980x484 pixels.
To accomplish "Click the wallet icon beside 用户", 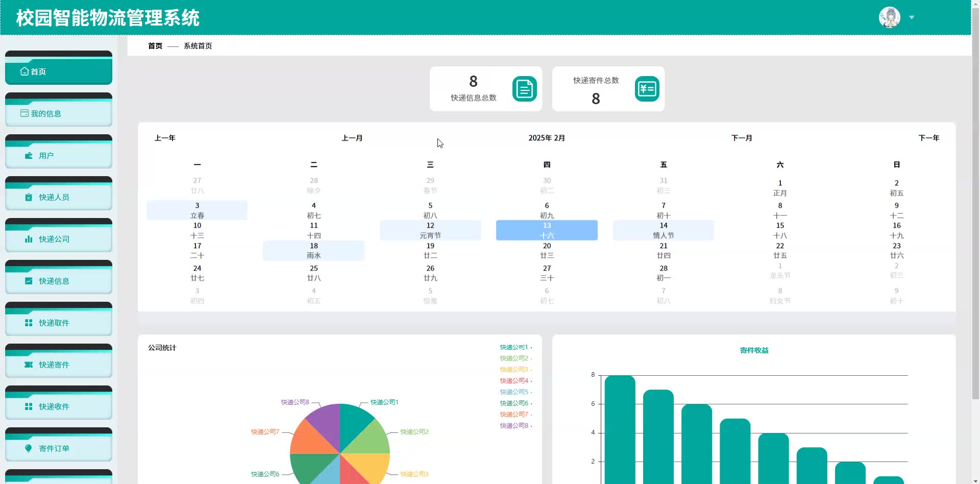I will coord(29,155).
